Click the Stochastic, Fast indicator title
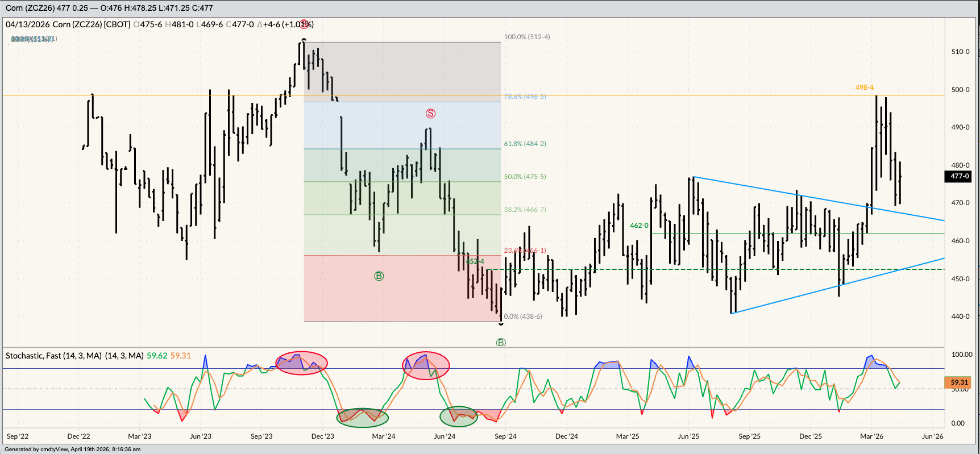Viewport: 980px width, 454px height. point(53,356)
